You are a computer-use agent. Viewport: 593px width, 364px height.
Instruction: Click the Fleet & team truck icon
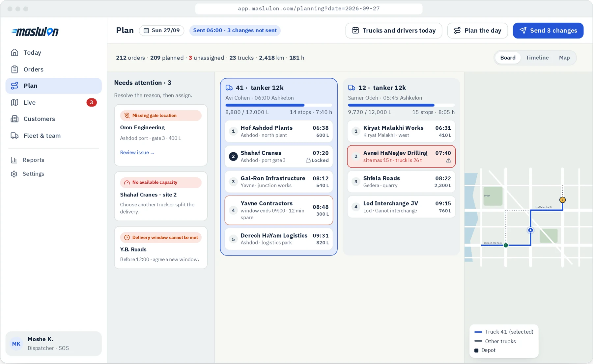click(14, 136)
